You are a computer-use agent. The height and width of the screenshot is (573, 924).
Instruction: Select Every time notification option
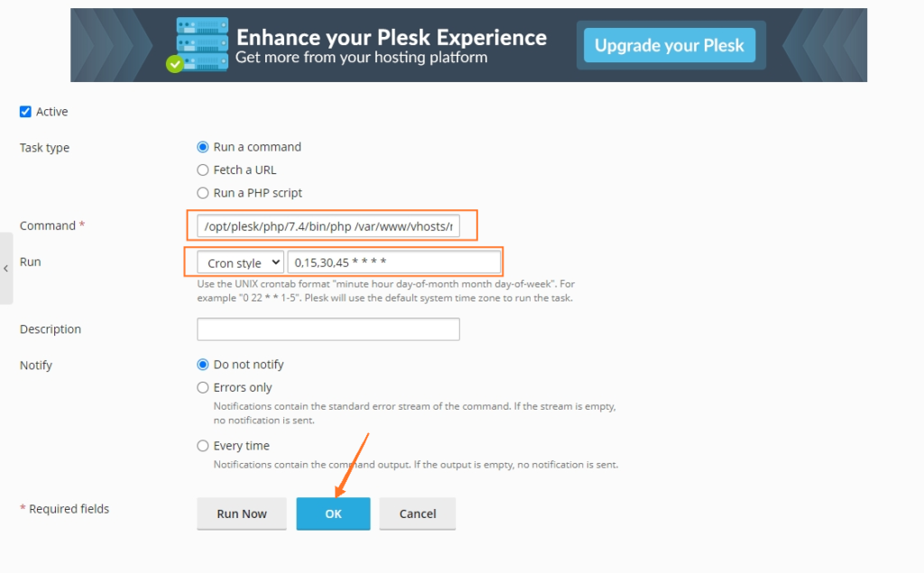coord(203,446)
